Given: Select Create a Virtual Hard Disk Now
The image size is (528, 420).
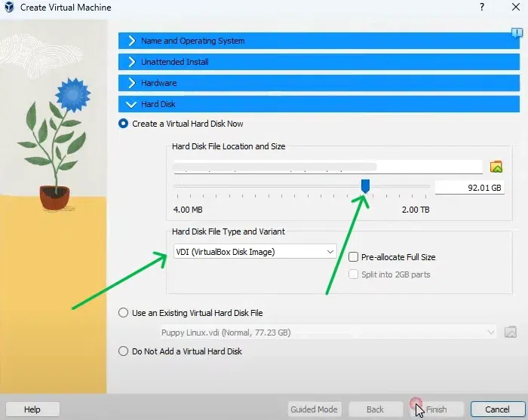Looking at the screenshot, I should click(x=124, y=124).
